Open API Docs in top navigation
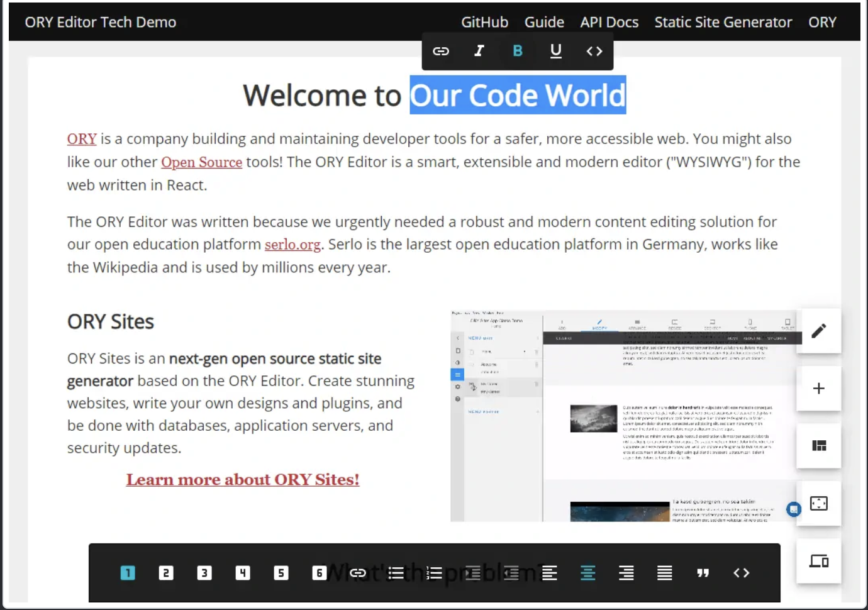The height and width of the screenshot is (610, 868). tap(609, 22)
